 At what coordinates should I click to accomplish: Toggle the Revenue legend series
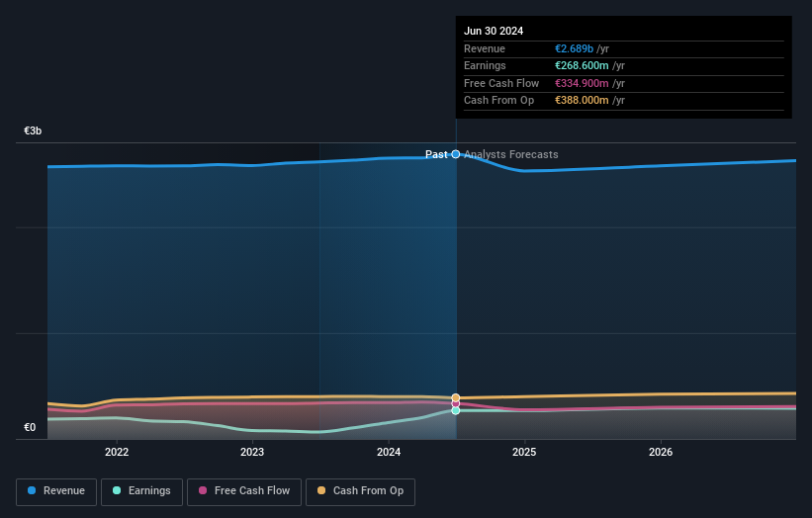pyautogui.click(x=56, y=491)
